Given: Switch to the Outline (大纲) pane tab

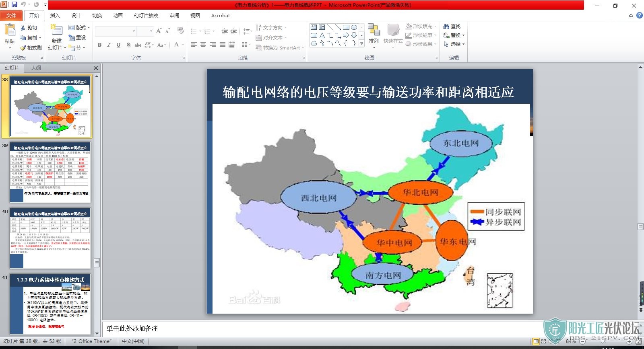Looking at the screenshot, I should (x=36, y=68).
